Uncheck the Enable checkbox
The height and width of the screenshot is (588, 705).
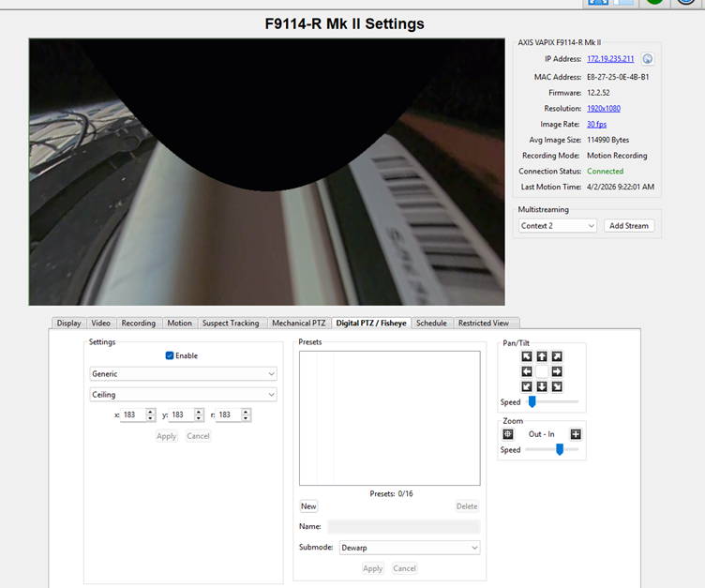pyautogui.click(x=170, y=356)
